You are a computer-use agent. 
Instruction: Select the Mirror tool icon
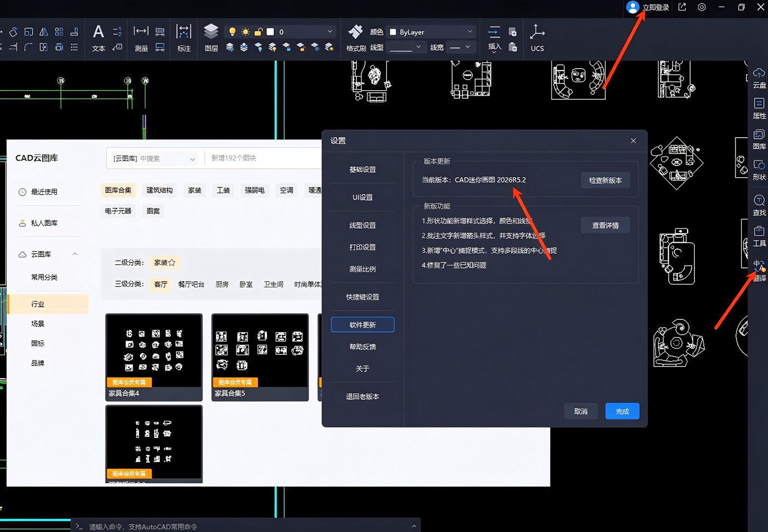coord(44,32)
